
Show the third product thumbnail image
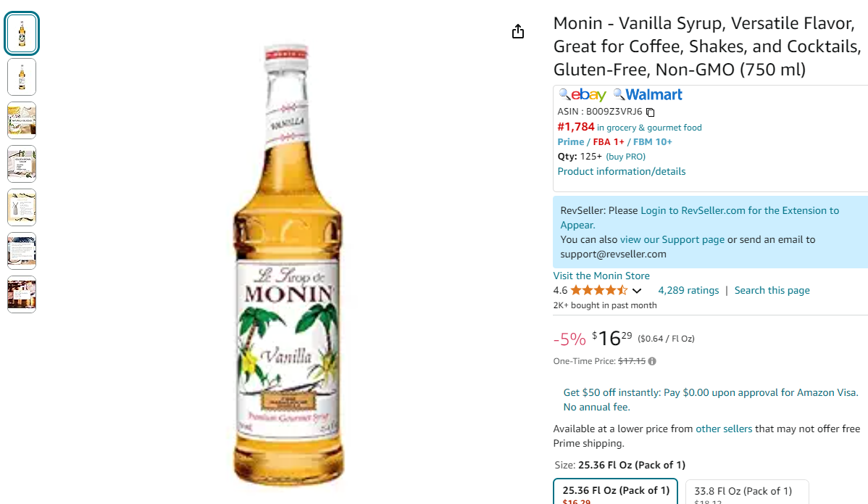point(22,120)
